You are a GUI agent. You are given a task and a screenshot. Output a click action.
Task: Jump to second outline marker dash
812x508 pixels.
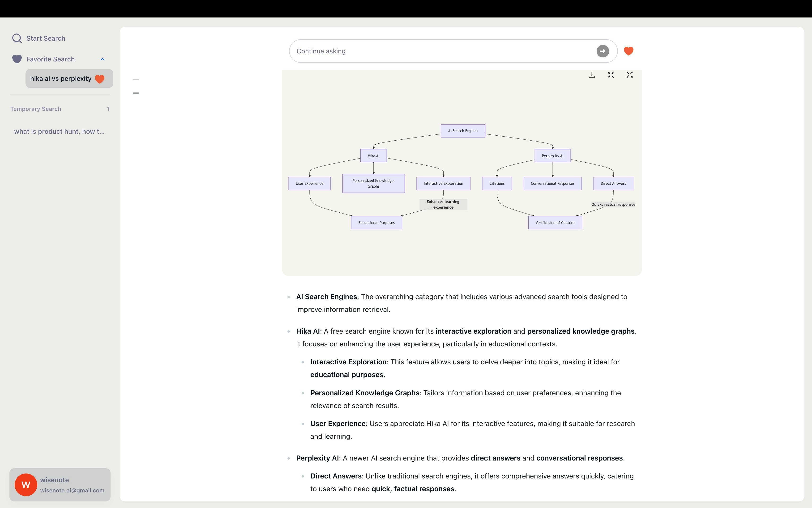tap(136, 93)
